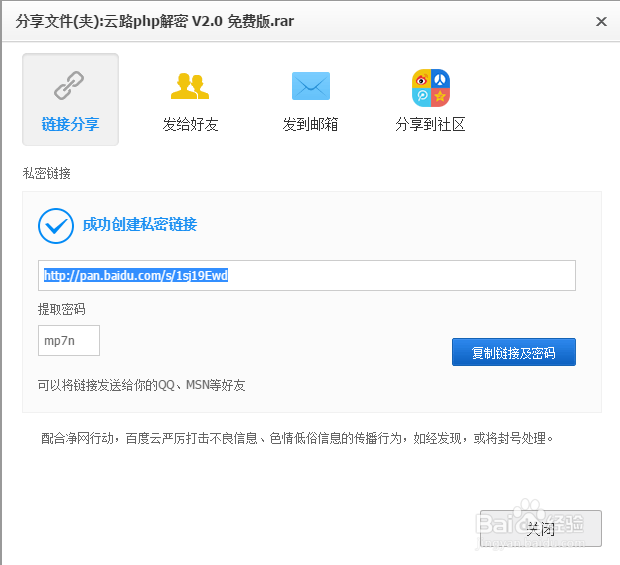
Task: Click the blue envelope email icon
Action: coord(311,87)
